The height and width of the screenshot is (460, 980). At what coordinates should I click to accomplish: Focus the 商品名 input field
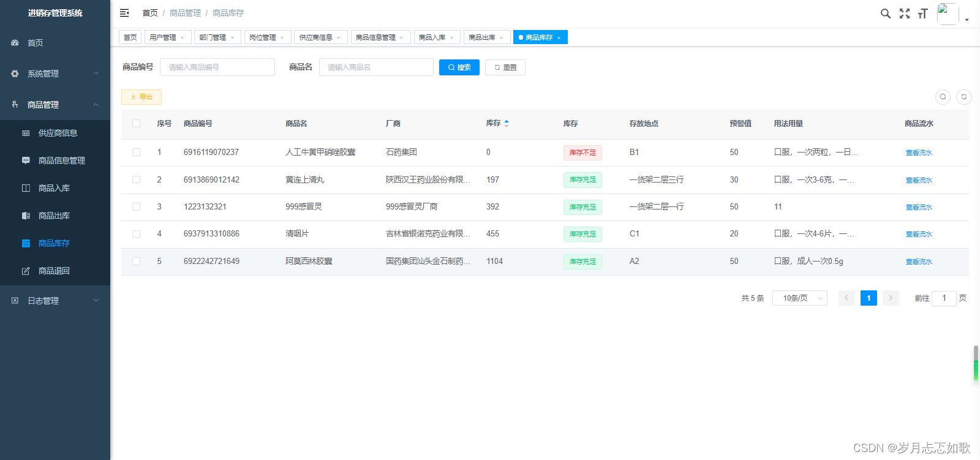click(376, 67)
